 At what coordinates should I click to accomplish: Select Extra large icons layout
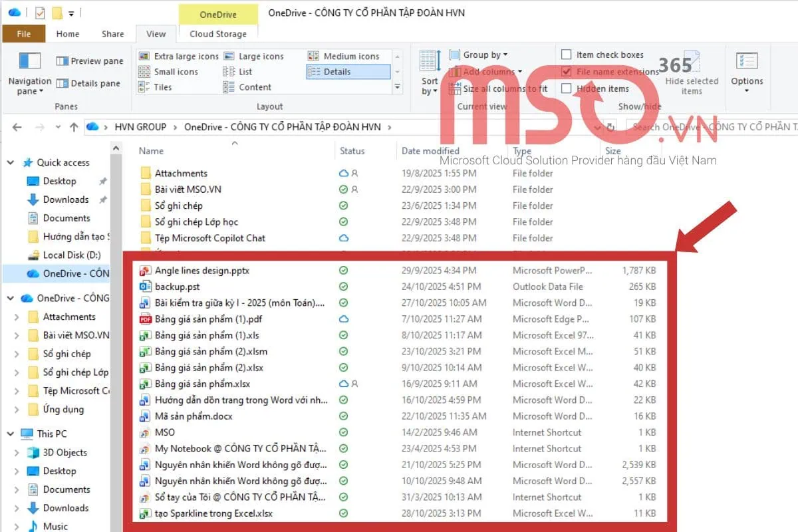click(x=179, y=57)
